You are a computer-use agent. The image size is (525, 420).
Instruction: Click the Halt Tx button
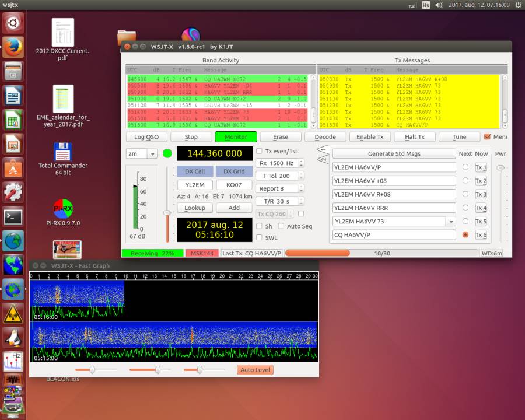coord(414,137)
